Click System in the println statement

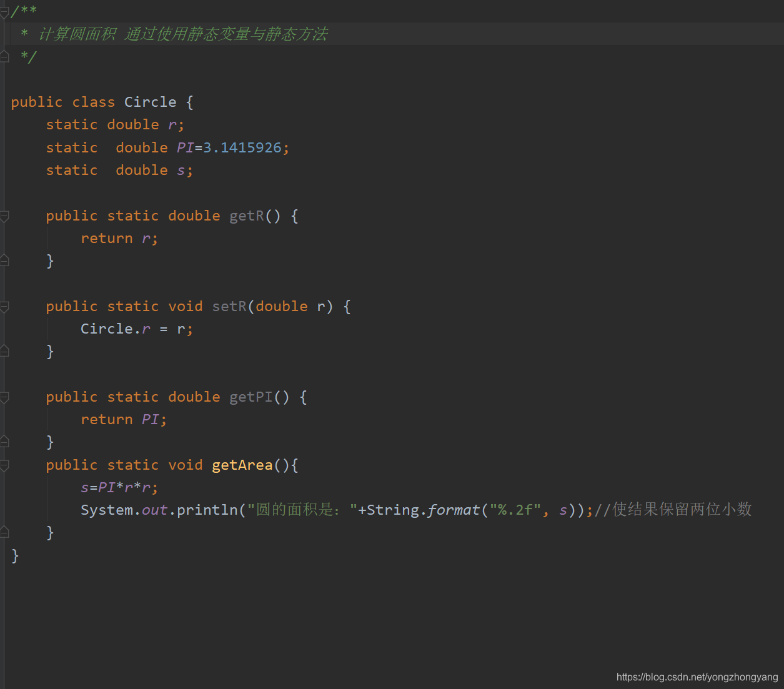tap(107, 510)
